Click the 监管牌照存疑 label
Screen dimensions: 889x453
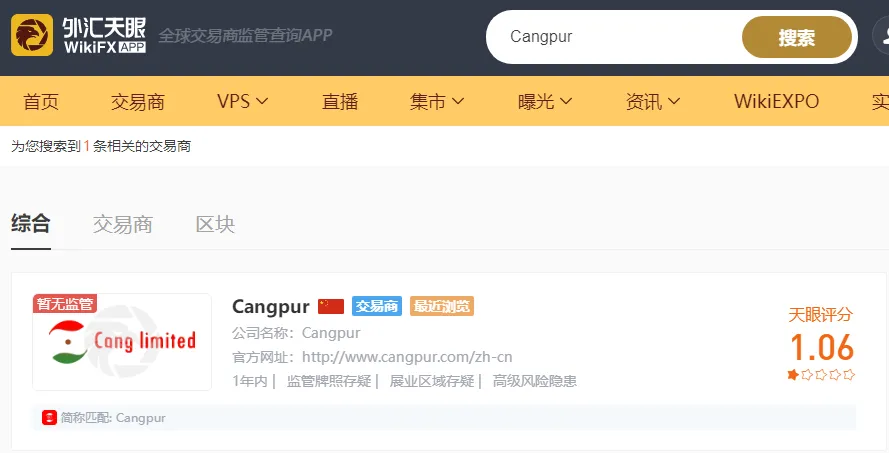pos(329,381)
